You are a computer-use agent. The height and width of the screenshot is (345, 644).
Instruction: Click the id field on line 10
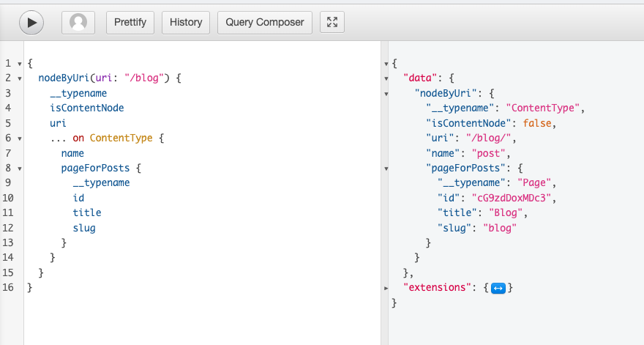click(78, 199)
